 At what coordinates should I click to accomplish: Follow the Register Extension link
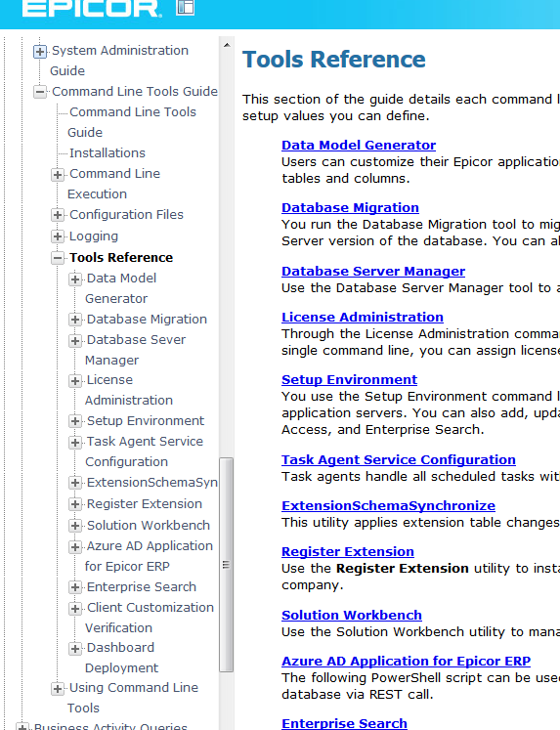pos(348,552)
